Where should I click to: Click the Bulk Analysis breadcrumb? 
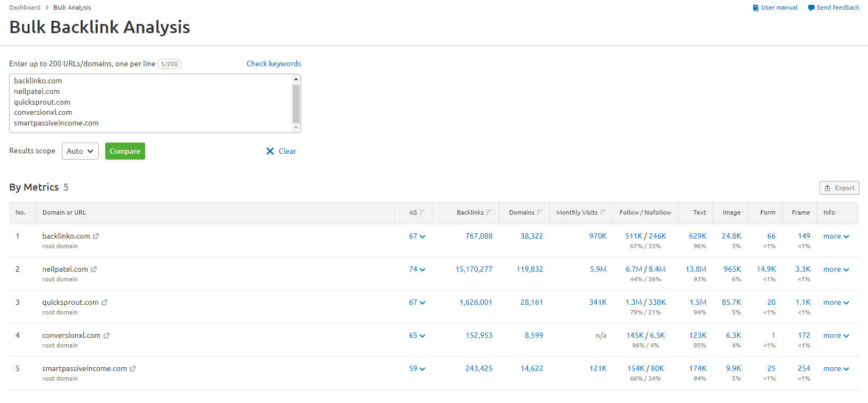[72, 7]
